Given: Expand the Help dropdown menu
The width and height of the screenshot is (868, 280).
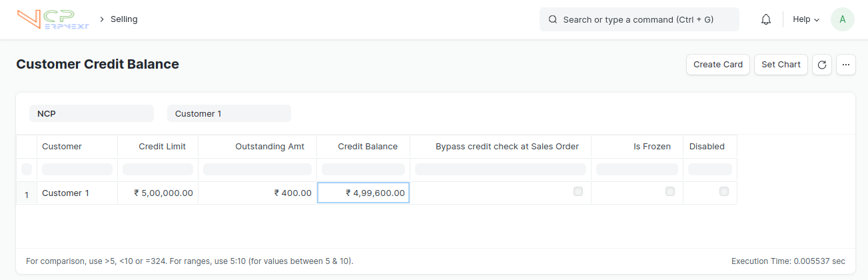Looking at the screenshot, I should pos(806,19).
